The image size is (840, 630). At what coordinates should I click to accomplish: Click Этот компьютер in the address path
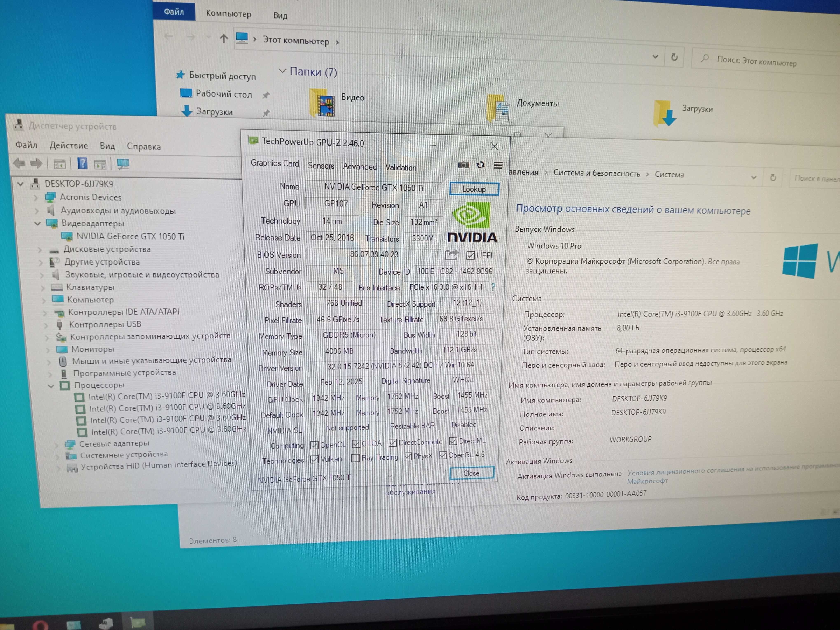[296, 40]
